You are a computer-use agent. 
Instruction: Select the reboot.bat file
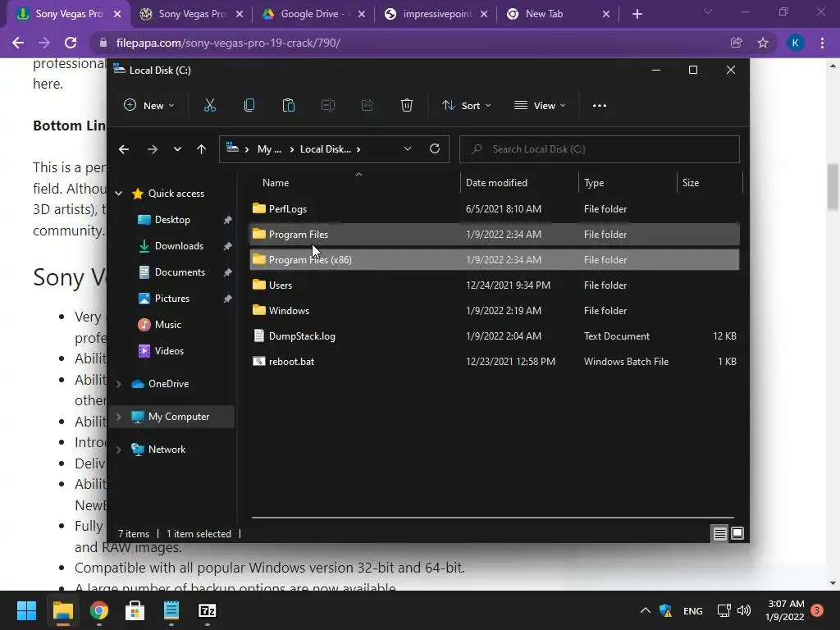pos(495,362)
